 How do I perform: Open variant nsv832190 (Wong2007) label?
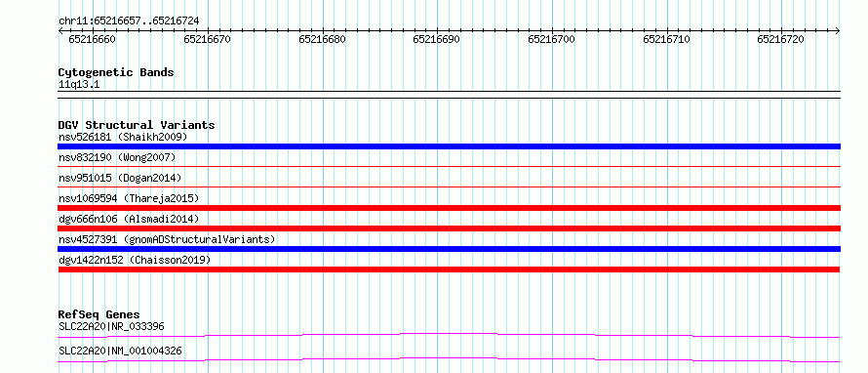point(117,158)
